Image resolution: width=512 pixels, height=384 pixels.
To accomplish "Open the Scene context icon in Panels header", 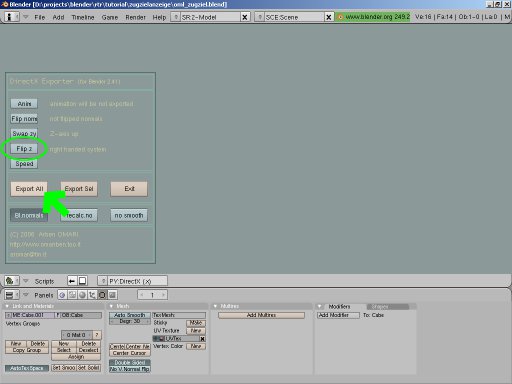I will pyautogui.click(x=112, y=295).
